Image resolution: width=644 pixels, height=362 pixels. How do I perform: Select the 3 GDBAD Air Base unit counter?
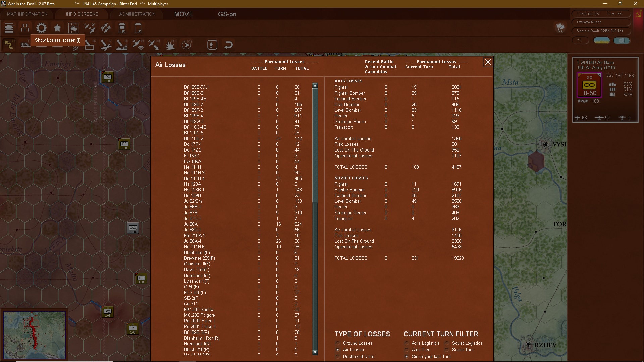point(589,86)
